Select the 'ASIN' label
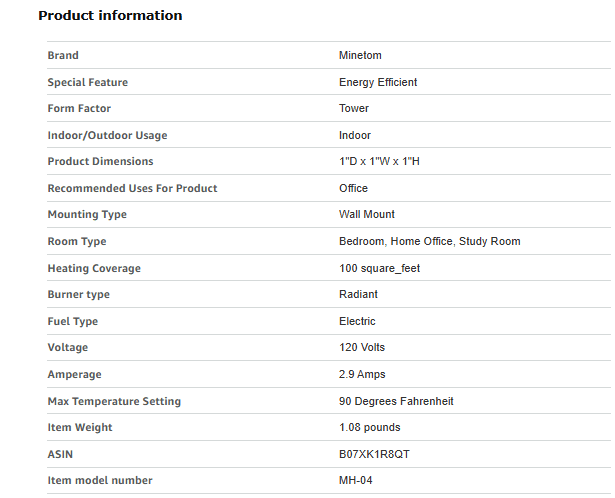The width and height of the screenshot is (615, 498). tap(60, 454)
